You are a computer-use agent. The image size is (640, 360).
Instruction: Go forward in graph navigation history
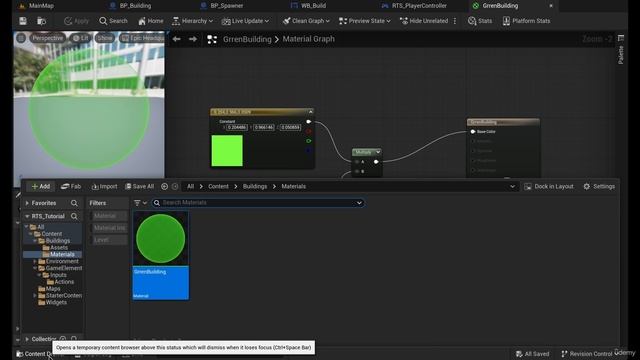coord(193,39)
